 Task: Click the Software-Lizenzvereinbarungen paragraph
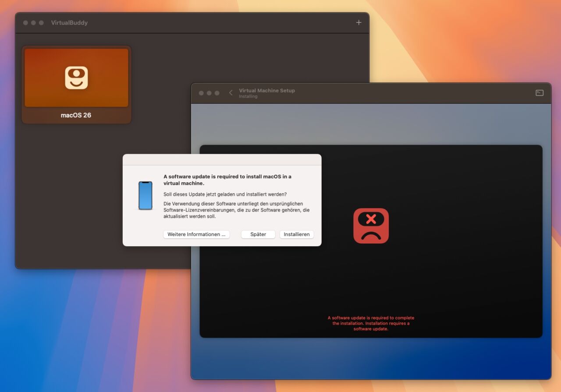[237, 210]
